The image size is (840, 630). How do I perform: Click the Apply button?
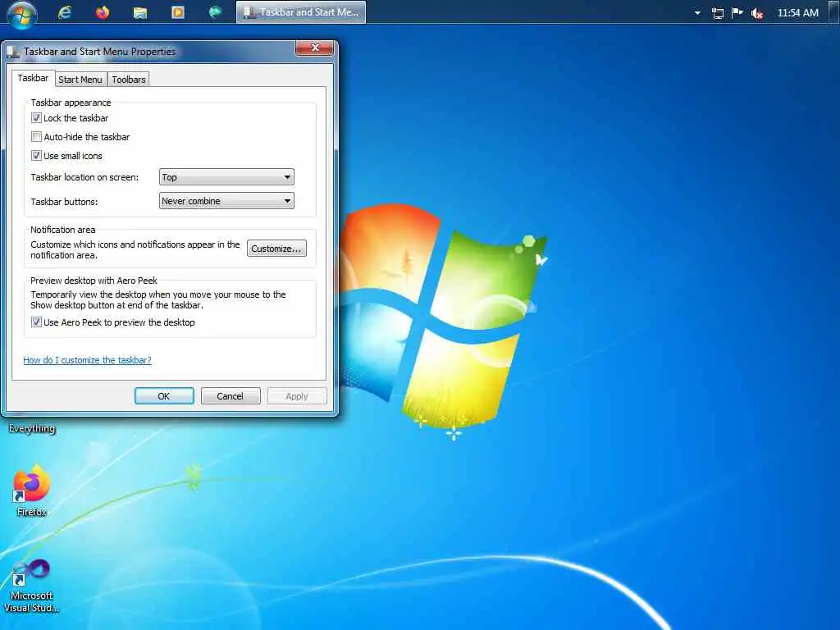(x=297, y=396)
